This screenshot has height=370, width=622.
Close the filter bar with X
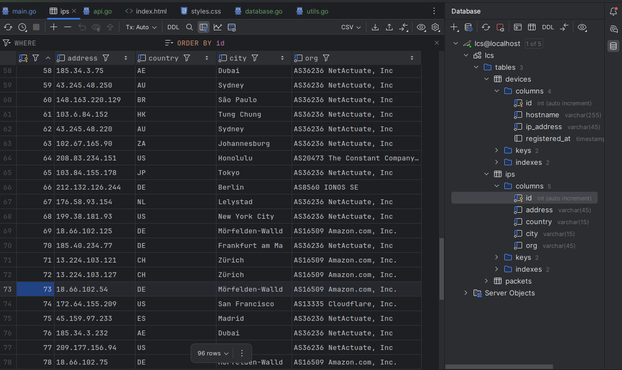coord(436,42)
